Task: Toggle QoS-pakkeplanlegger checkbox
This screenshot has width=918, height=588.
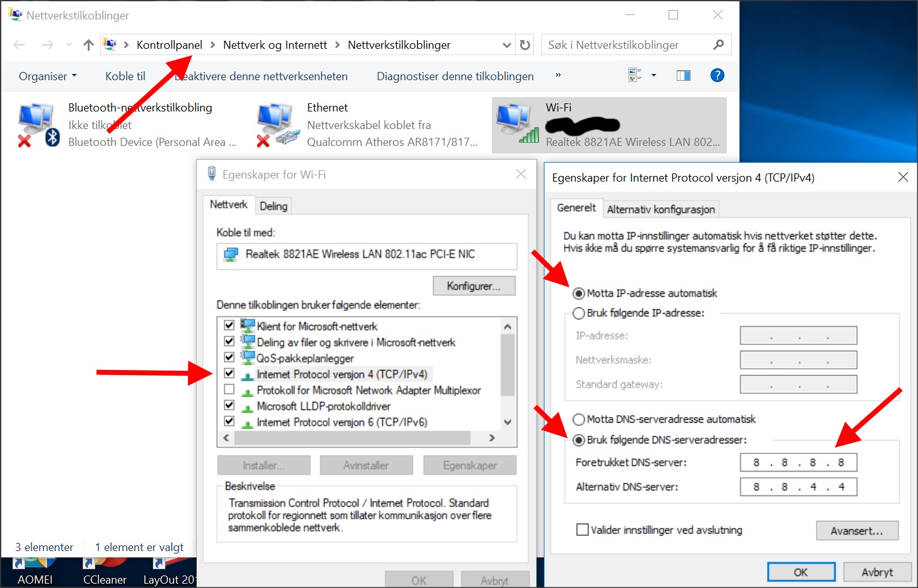Action: point(229,358)
